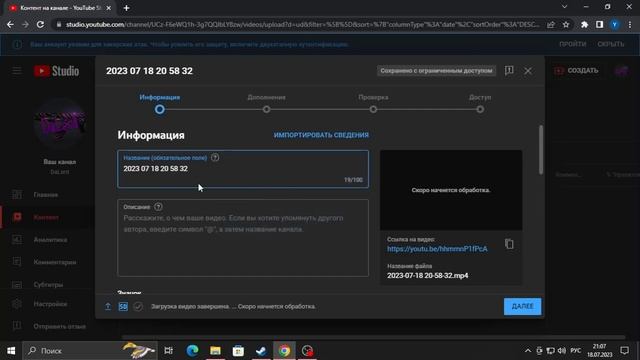640x360 pixels.
Task: Click the video preview thumbnail area
Action: [x=451, y=190]
